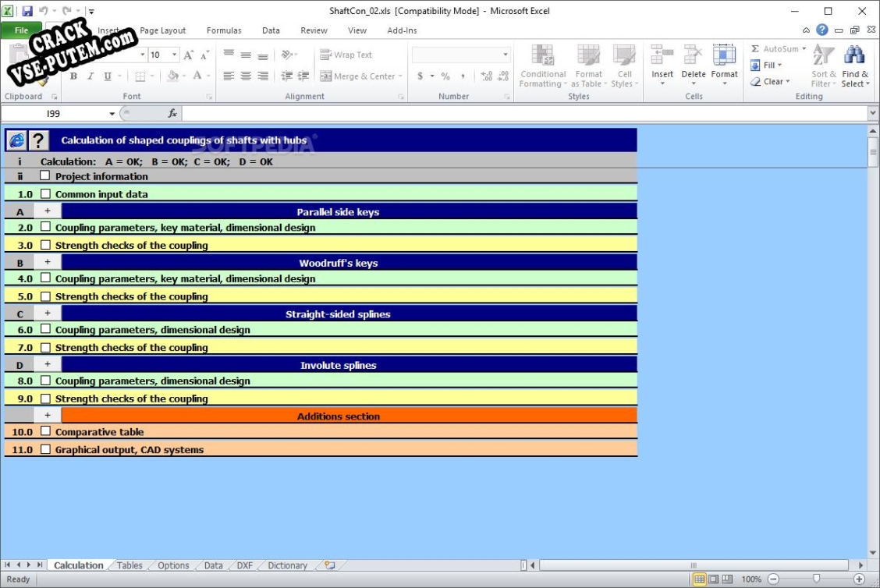Open the Formulas ribbon tab
Screen dimensions: 880x588
click(224, 30)
